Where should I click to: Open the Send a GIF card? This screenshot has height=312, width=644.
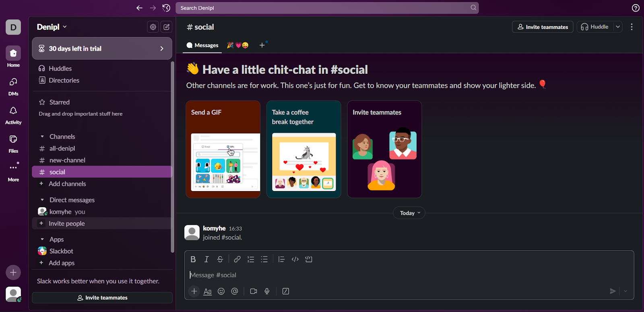tap(223, 149)
